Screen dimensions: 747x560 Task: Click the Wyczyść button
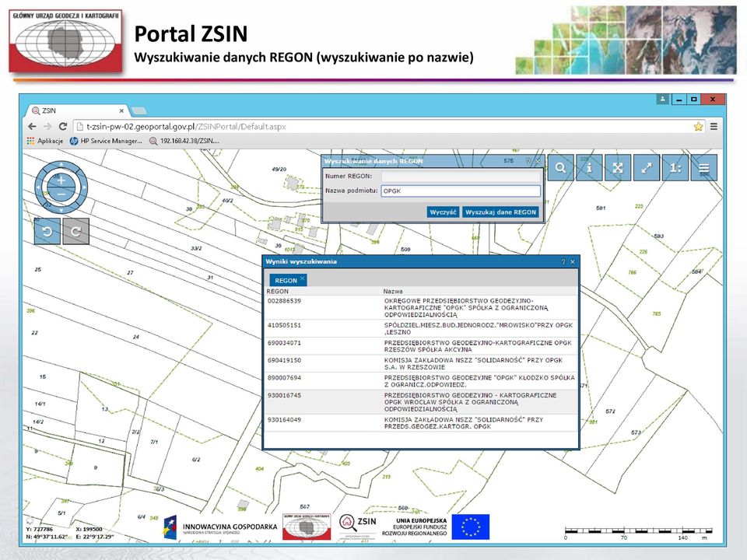[x=443, y=212]
